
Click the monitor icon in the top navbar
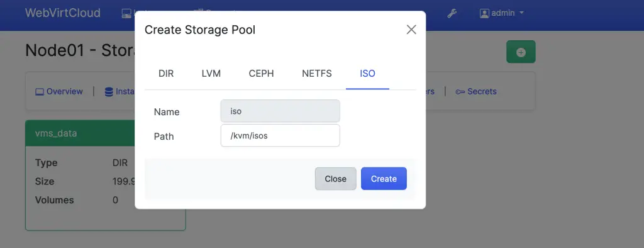click(x=126, y=13)
